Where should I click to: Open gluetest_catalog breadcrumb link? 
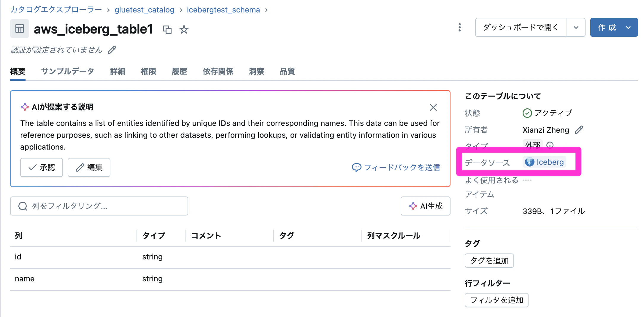(145, 10)
